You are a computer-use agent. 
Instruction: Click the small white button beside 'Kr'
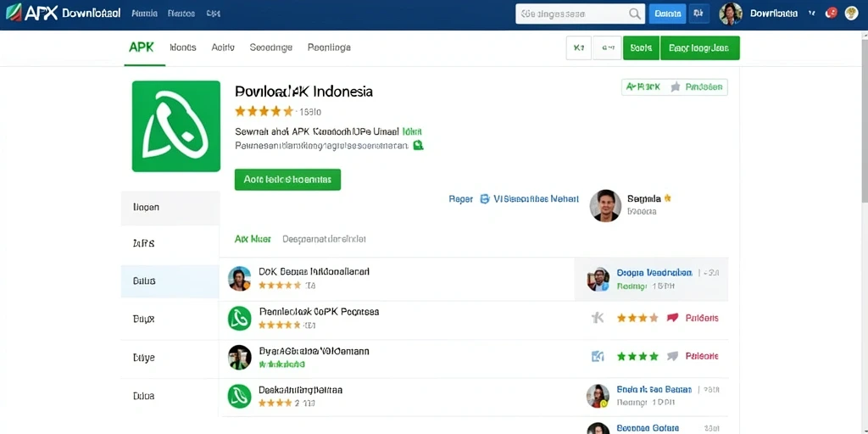point(607,48)
